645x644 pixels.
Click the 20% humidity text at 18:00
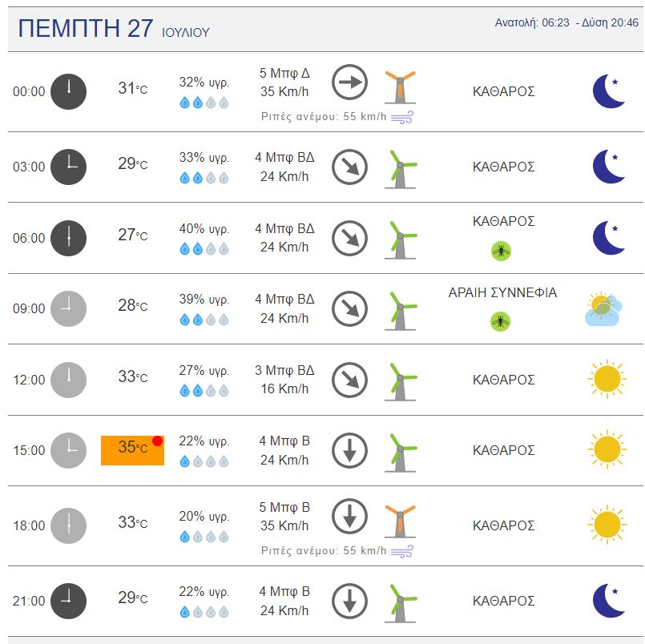tap(204, 516)
